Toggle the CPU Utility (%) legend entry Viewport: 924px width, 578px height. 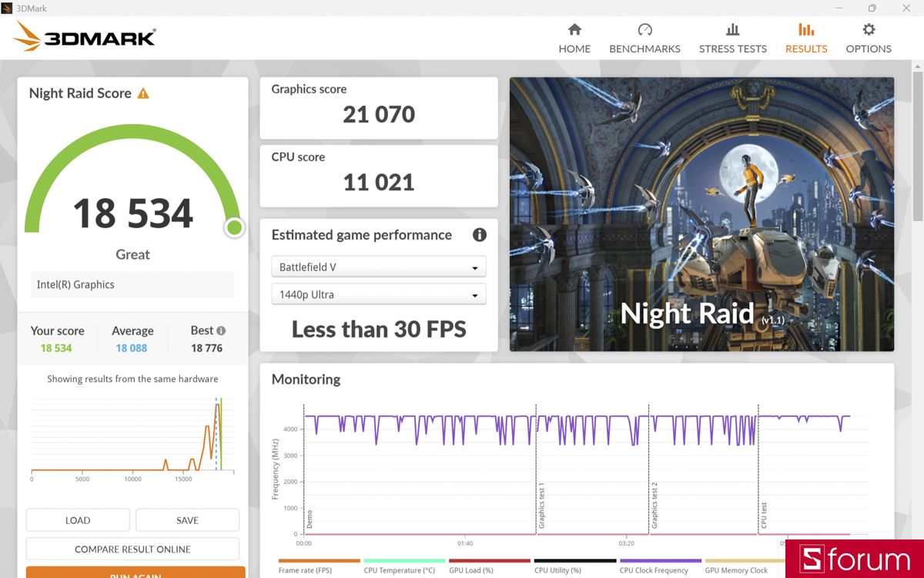[x=575, y=567]
